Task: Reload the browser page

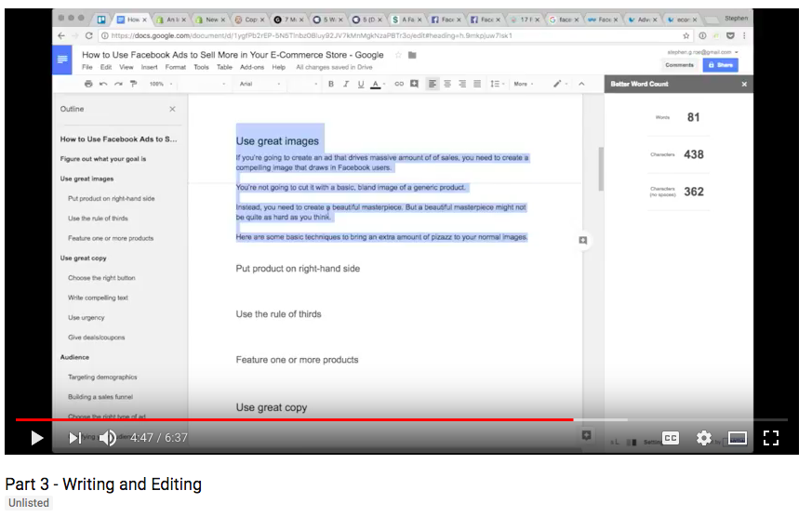Action: (89, 35)
